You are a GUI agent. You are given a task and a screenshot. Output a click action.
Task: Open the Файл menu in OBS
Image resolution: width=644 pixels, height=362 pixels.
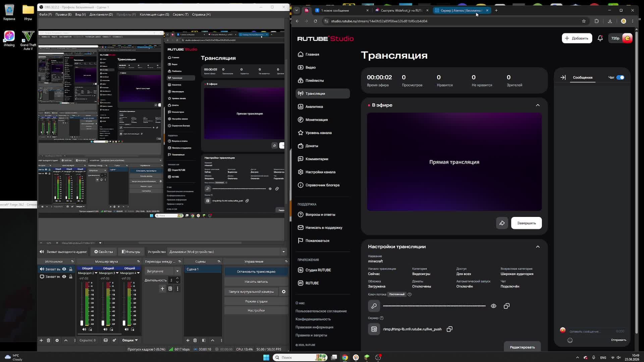[45, 14]
